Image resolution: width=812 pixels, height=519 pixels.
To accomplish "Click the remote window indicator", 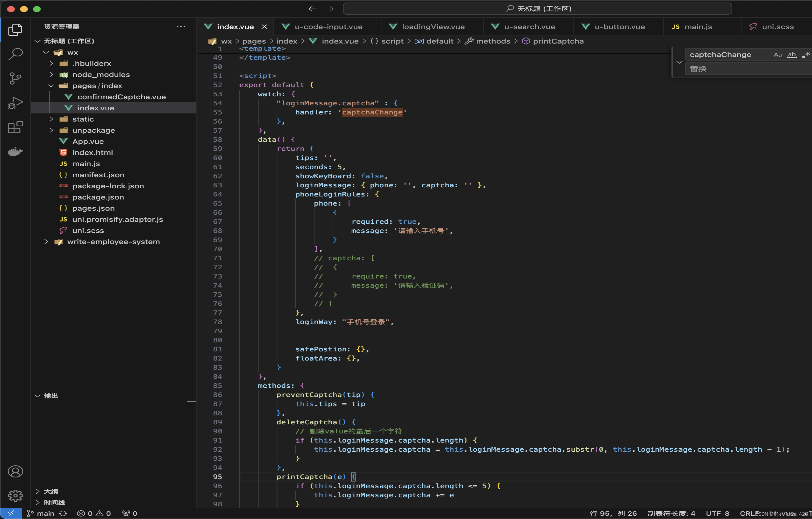I will pyautogui.click(x=11, y=513).
